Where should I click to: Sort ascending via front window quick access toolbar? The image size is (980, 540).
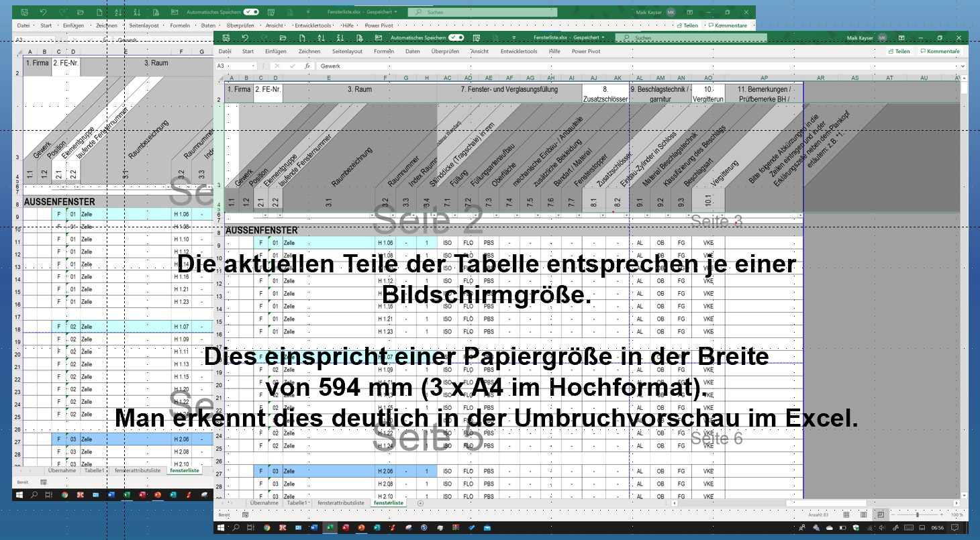[322, 38]
